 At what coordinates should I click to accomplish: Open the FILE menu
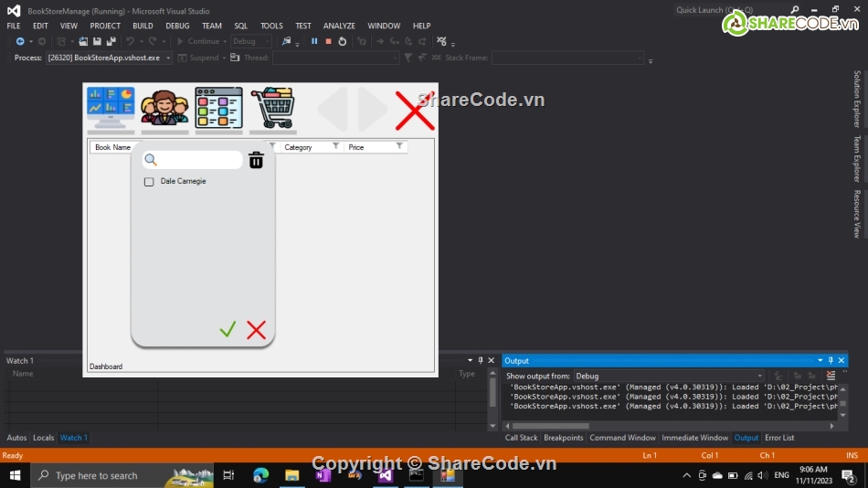(14, 26)
